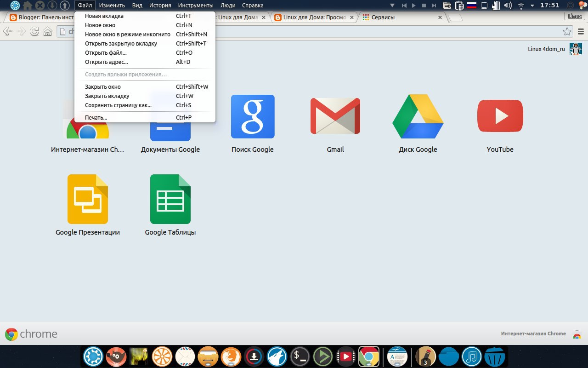Open the Chrome hamburger menu
This screenshot has height=368, width=588.
click(580, 31)
